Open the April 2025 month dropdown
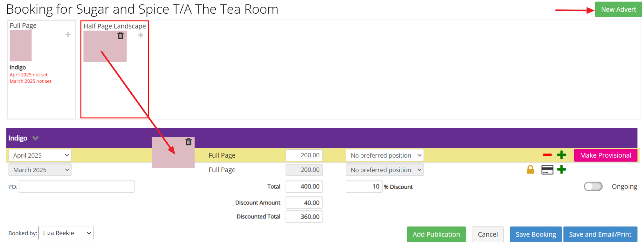 [40, 155]
